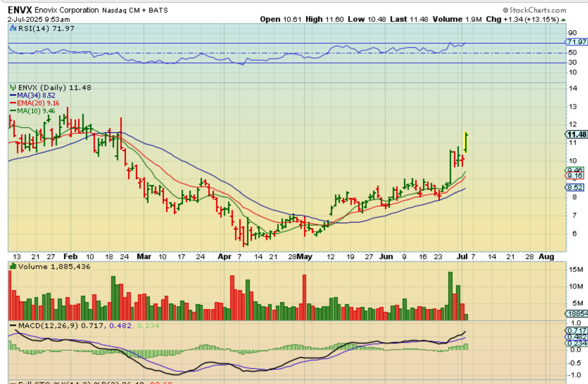The image size is (588, 384).
Task: Click the RSI(14) legend icon
Action: click(x=13, y=28)
